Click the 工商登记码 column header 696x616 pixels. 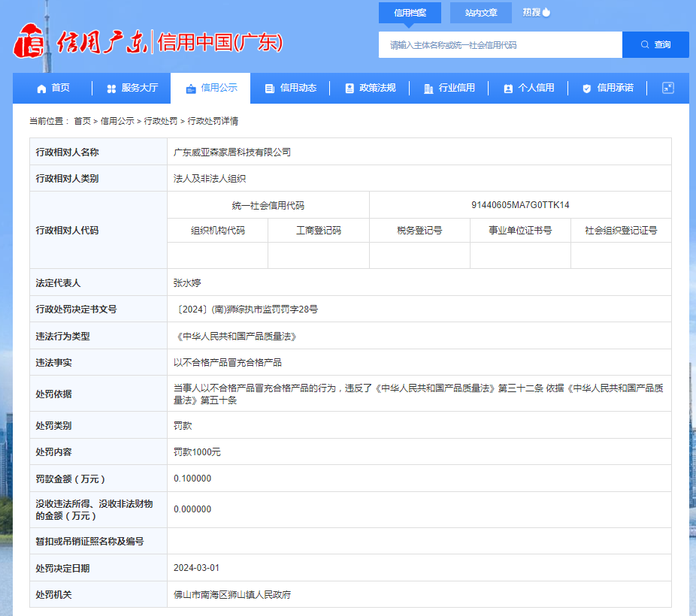coord(318,231)
